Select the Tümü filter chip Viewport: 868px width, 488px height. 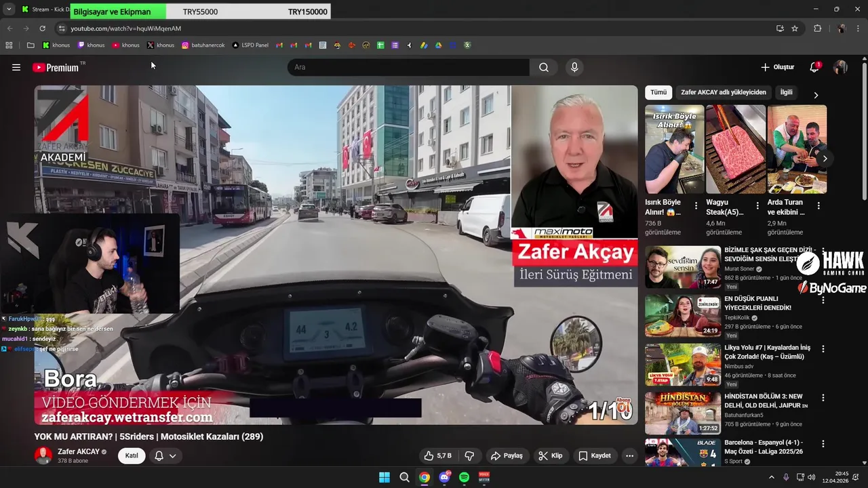coord(658,92)
